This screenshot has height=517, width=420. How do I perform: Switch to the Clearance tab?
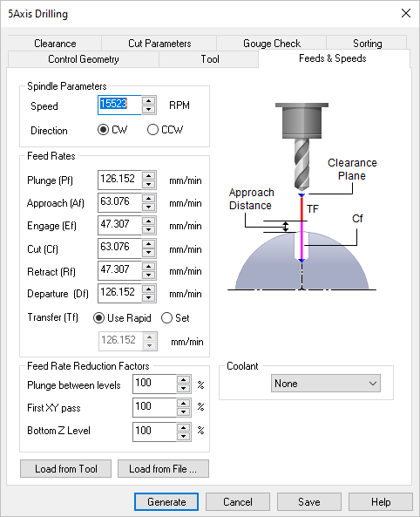point(55,44)
